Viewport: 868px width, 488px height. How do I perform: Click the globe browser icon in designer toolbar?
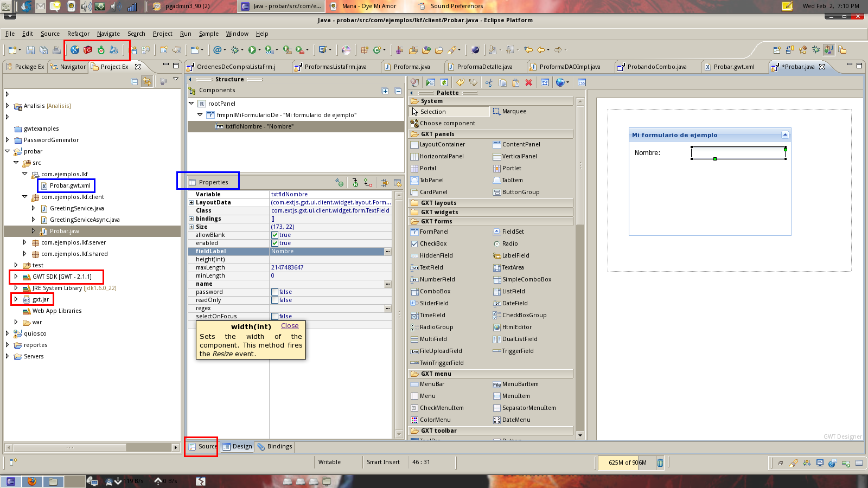tap(560, 82)
